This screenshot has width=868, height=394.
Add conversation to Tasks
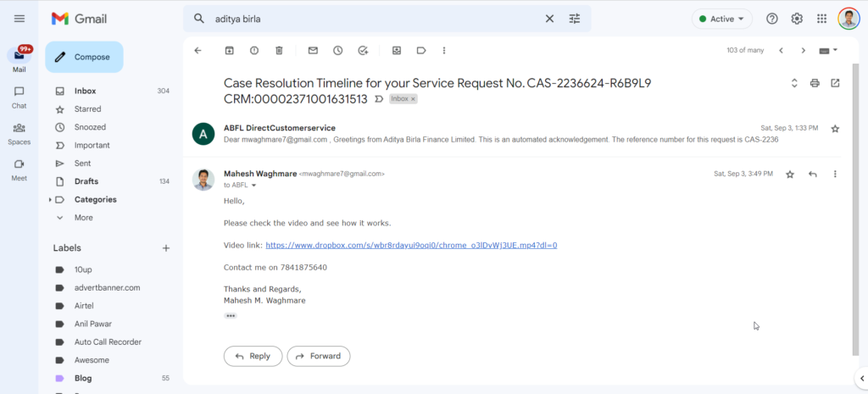[363, 50]
